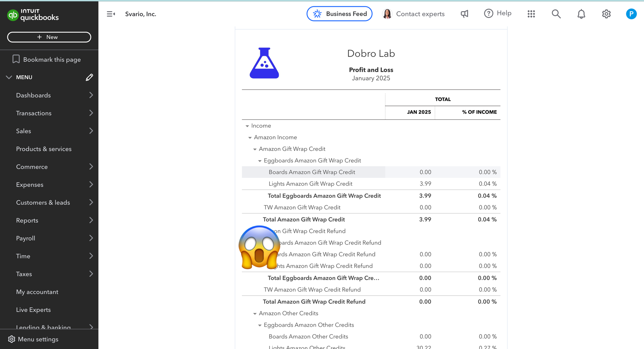Click the QuickBooks logo icon

(13, 15)
